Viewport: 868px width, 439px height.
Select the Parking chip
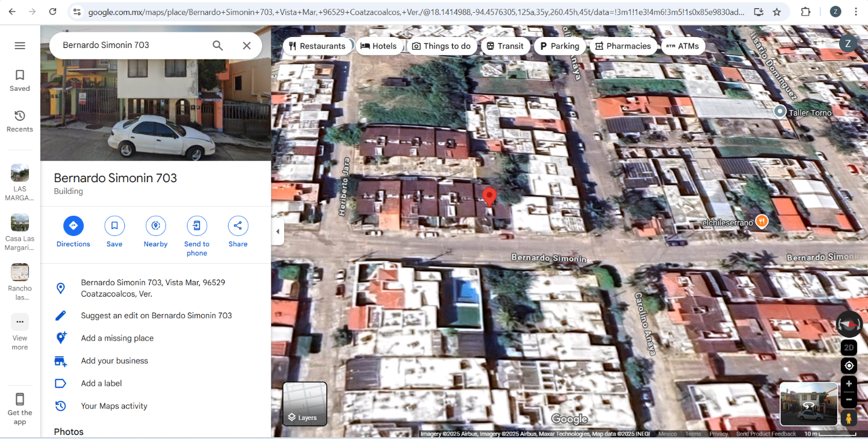tap(560, 46)
